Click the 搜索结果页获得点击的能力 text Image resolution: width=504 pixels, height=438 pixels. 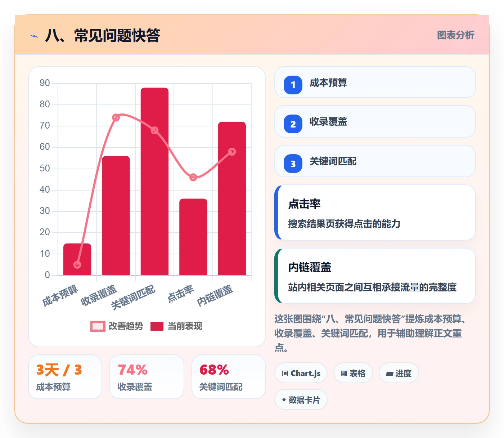(x=344, y=224)
